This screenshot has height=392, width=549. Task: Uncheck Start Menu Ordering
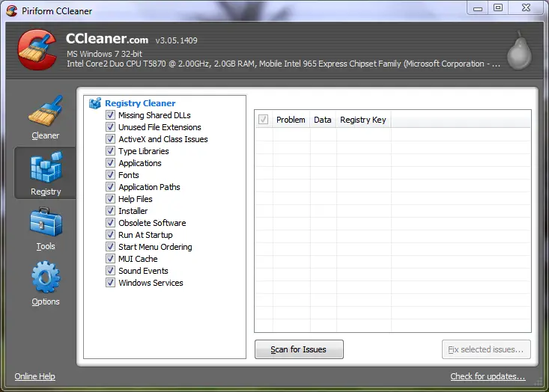tap(110, 247)
